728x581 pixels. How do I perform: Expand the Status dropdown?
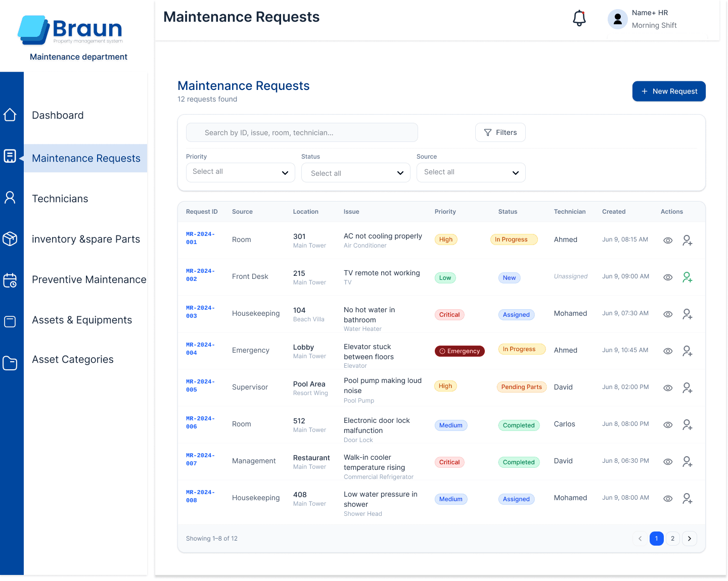[x=356, y=172]
